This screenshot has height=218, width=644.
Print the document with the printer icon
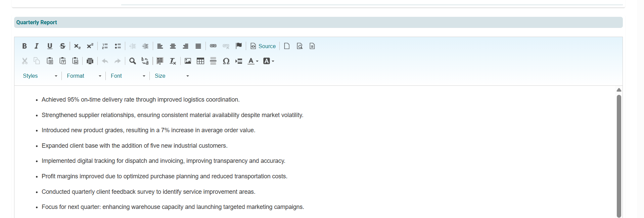(90, 61)
